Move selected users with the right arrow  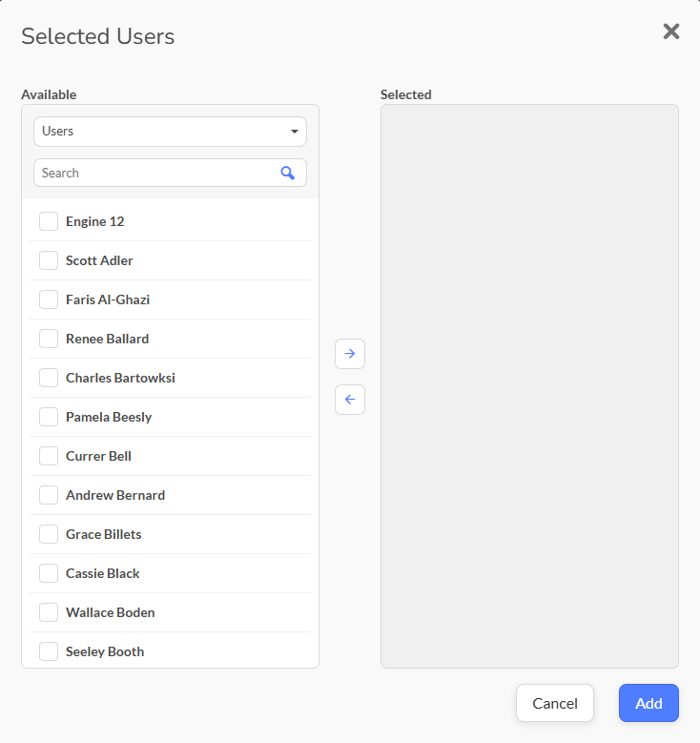350,354
